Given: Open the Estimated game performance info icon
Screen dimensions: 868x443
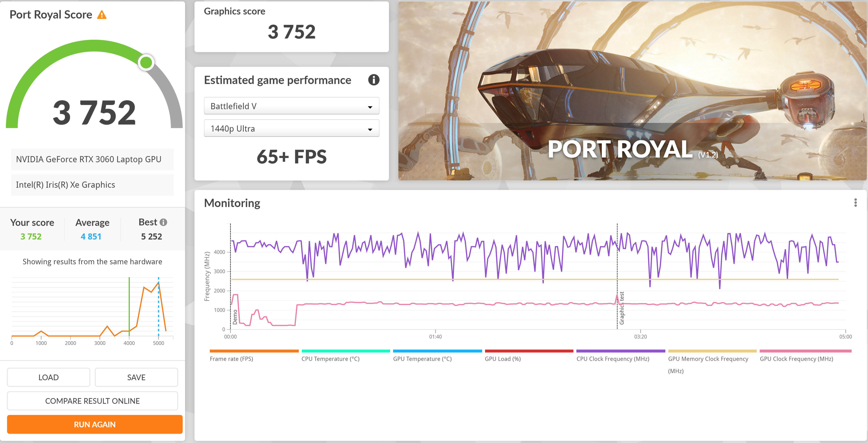Looking at the screenshot, I should tap(373, 80).
